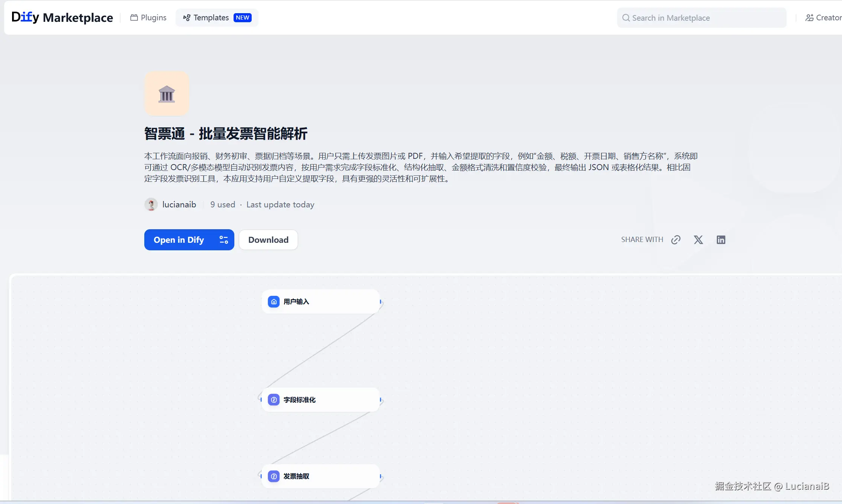The height and width of the screenshot is (504, 842).
Task: Open the Creator link at top right
Action: coord(823,18)
